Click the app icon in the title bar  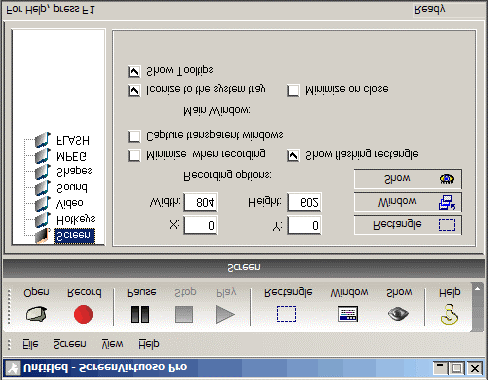pos(13,368)
